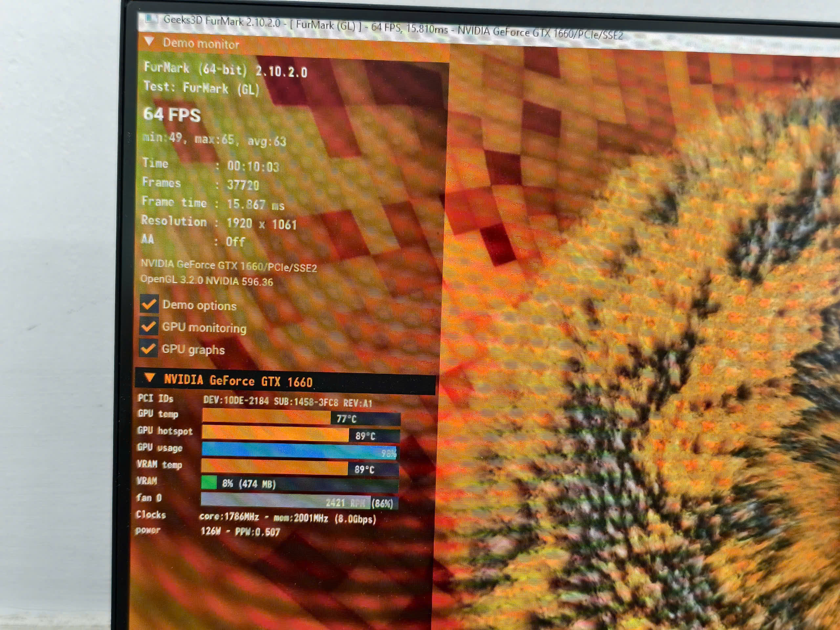Click the window title text 'Geeks3D FurMark 2.10.2.0'

(x=222, y=22)
